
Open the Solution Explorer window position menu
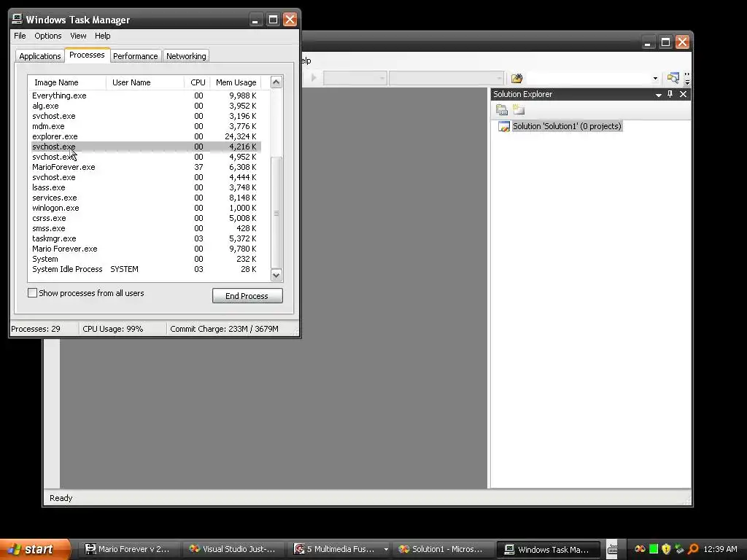pyautogui.click(x=659, y=94)
